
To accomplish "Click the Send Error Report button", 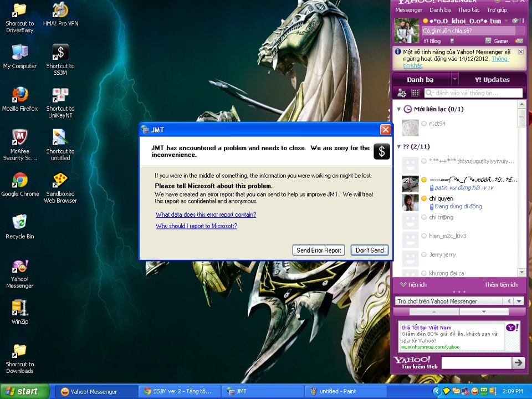I will click(319, 250).
